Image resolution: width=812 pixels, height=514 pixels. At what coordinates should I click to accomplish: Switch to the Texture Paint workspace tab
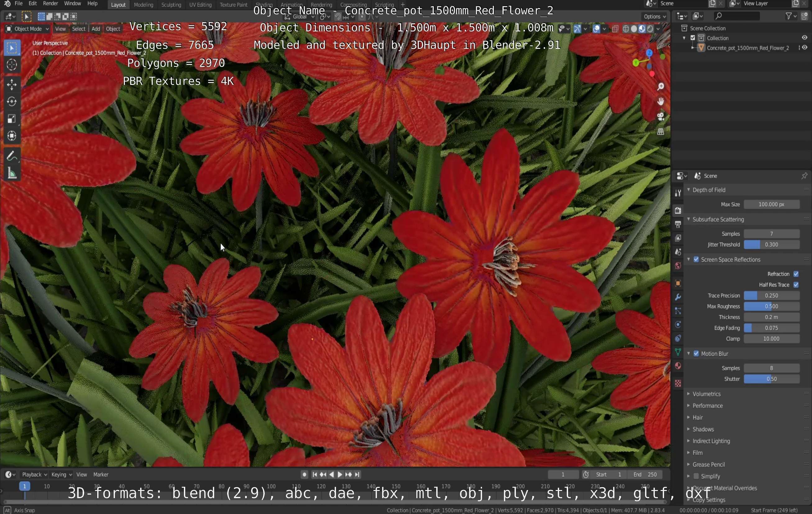pos(233,5)
